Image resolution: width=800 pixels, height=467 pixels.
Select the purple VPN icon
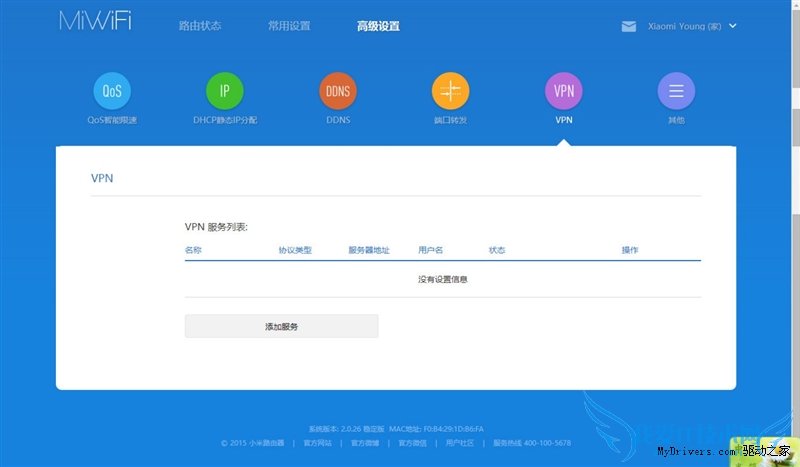coord(564,91)
